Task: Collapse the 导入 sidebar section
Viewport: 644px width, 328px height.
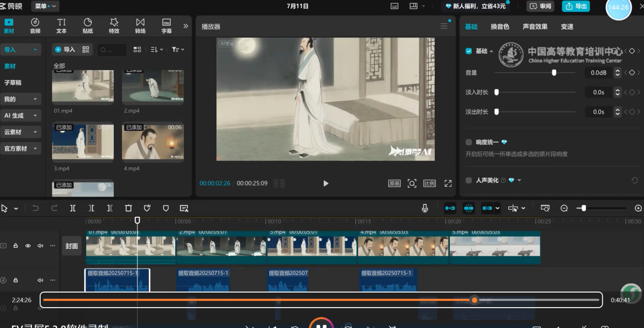Action: tap(35, 50)
